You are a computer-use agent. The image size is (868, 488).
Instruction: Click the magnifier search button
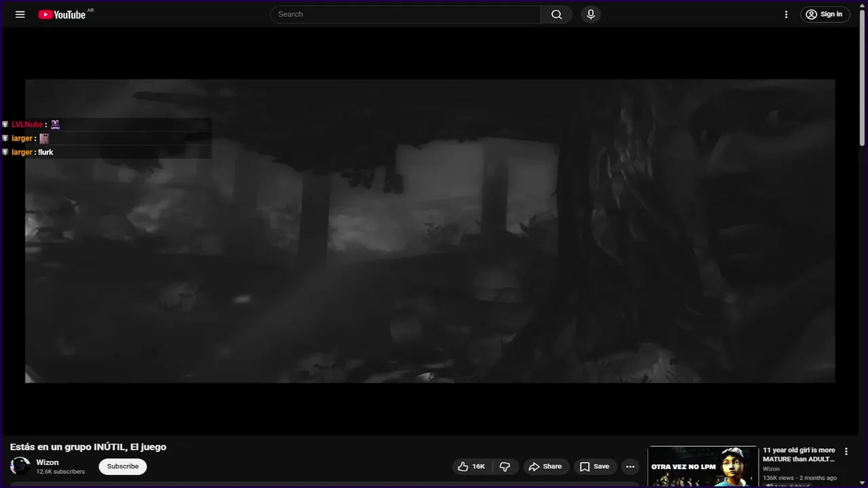coord(556,14)
